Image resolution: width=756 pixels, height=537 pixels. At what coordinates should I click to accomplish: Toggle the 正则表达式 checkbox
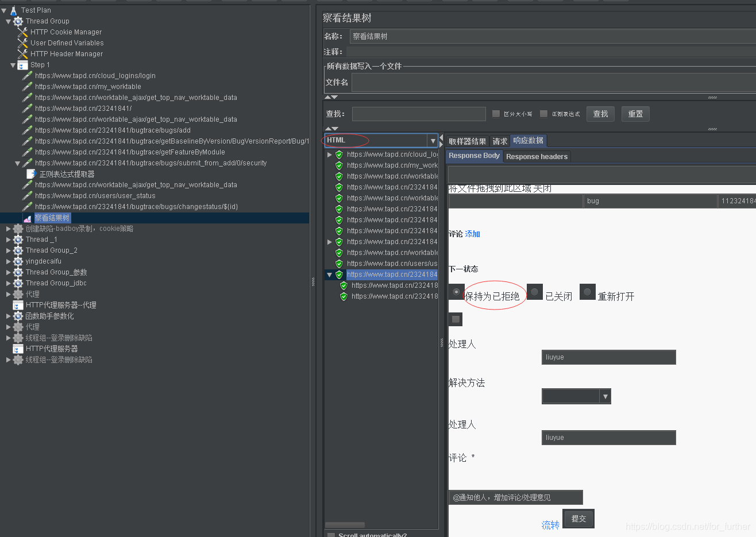[544, 114]
